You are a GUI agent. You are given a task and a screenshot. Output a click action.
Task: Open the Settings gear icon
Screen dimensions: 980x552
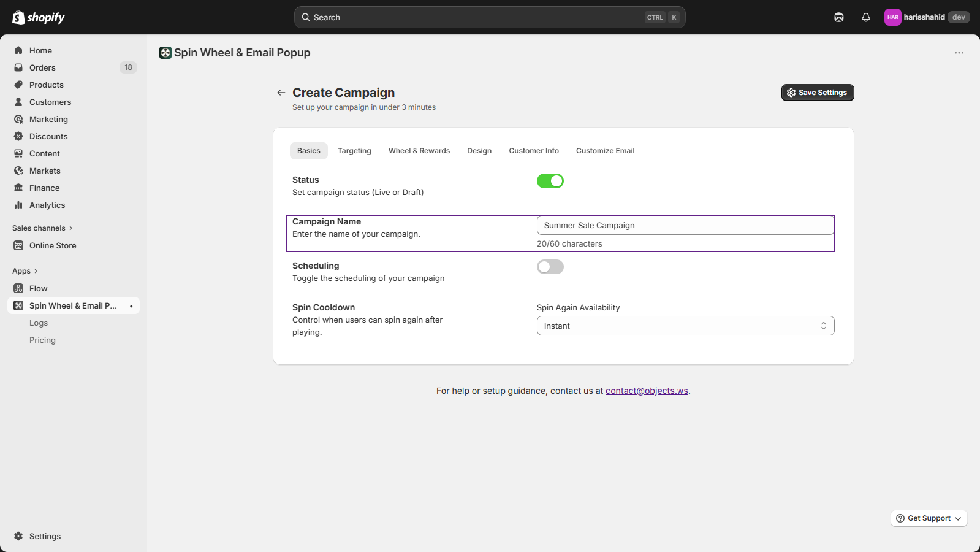click(x=18, y=536)
